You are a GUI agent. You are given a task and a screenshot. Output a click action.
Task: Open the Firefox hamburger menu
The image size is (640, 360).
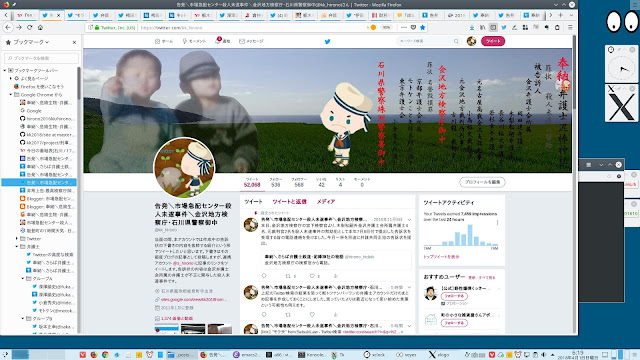pyautogui.click(x=570, y=27)
